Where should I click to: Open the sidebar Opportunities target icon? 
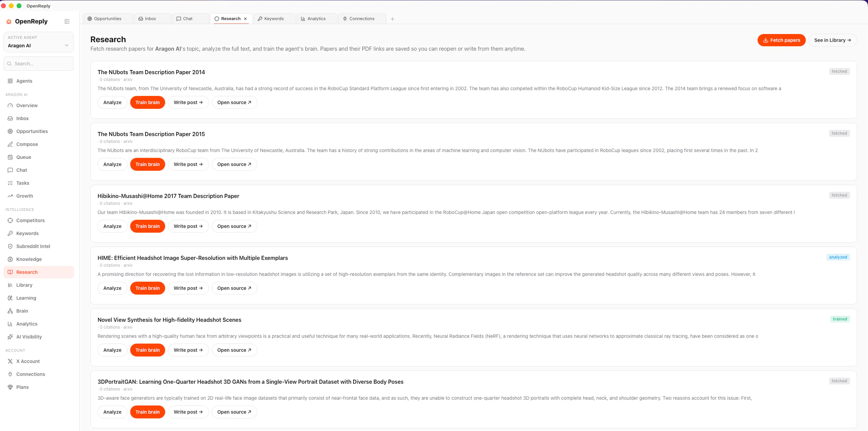point(10,131)
